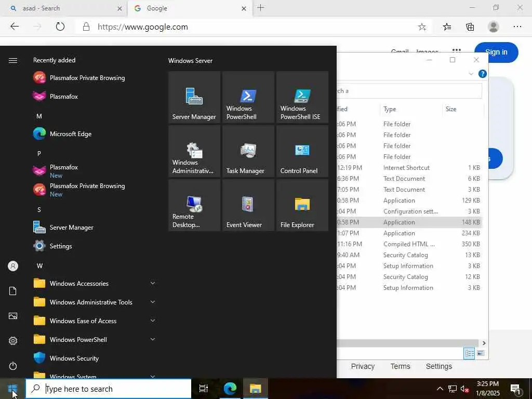532x399 pixels.
Task: Click the Terms link on Google
Action: click(401, 366)
